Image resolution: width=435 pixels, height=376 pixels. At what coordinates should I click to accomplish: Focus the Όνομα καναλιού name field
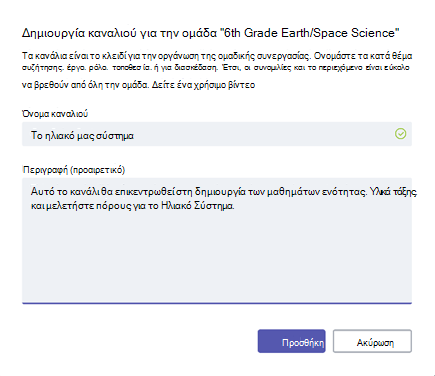[217, 134]
